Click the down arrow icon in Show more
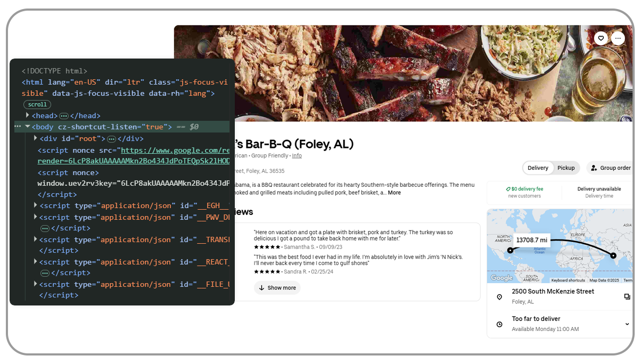 point(261,288)
